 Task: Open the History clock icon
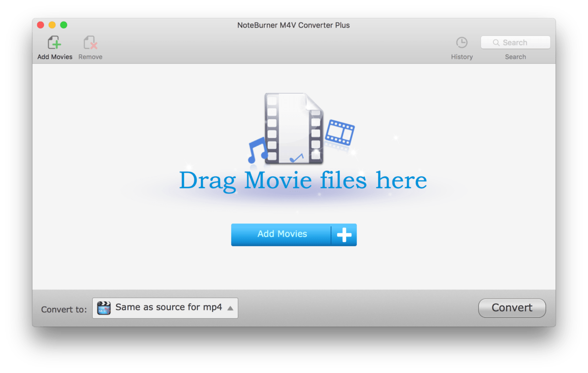click(x=462, y=43)
